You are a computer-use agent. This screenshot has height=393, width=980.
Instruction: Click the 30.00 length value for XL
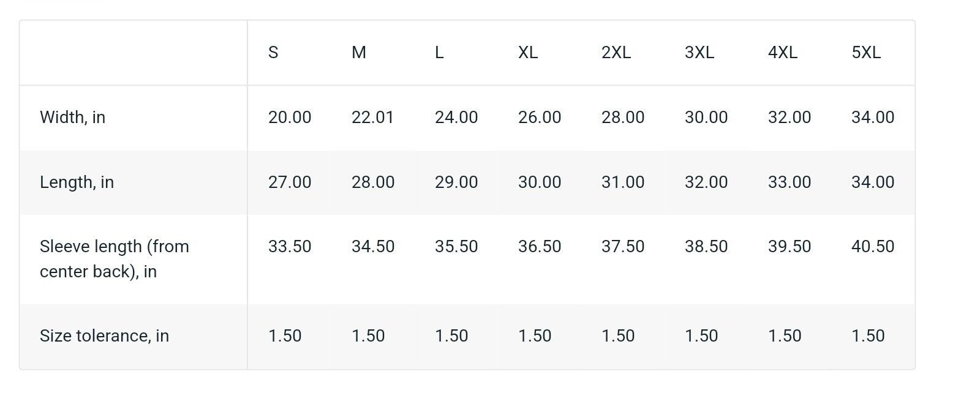pyautogui.click(x=540, y=182)
